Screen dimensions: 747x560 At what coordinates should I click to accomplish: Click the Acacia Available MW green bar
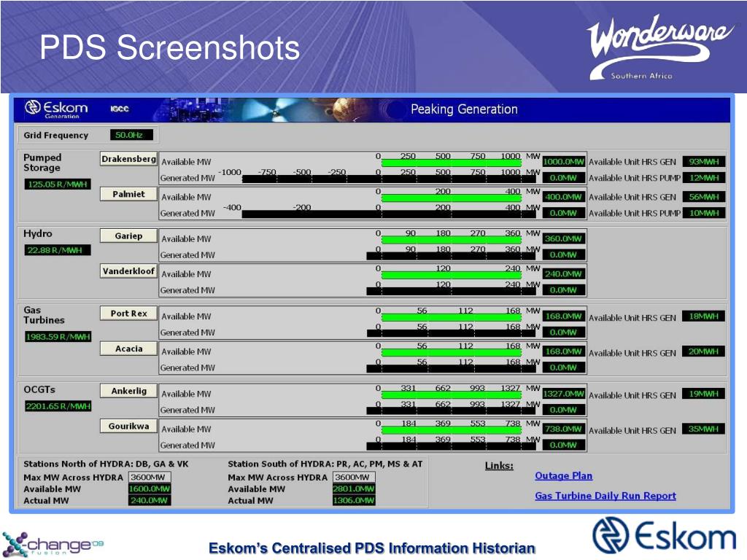pos(451,353)
